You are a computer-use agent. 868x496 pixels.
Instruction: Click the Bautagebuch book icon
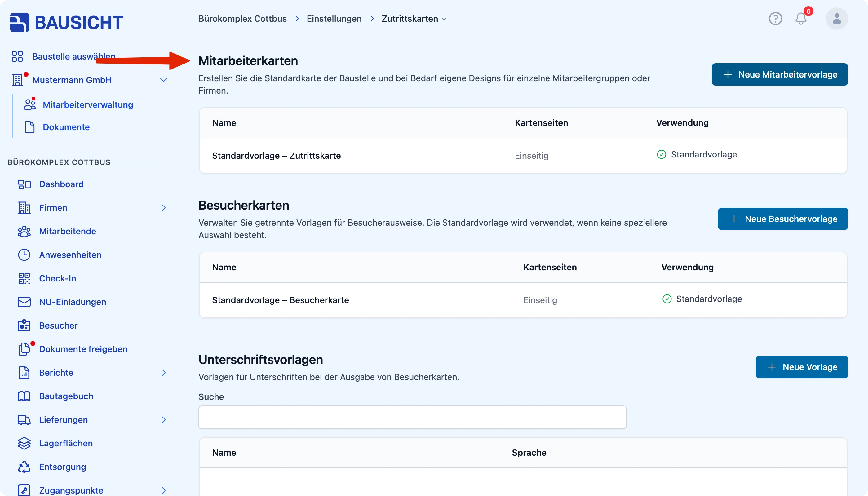[24, 396]
